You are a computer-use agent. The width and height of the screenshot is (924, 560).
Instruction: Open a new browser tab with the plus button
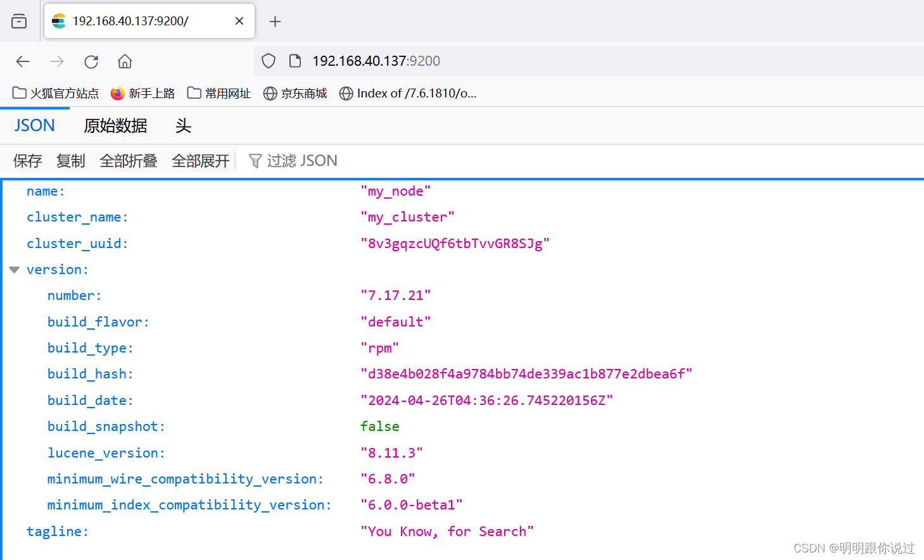point(275,21)
